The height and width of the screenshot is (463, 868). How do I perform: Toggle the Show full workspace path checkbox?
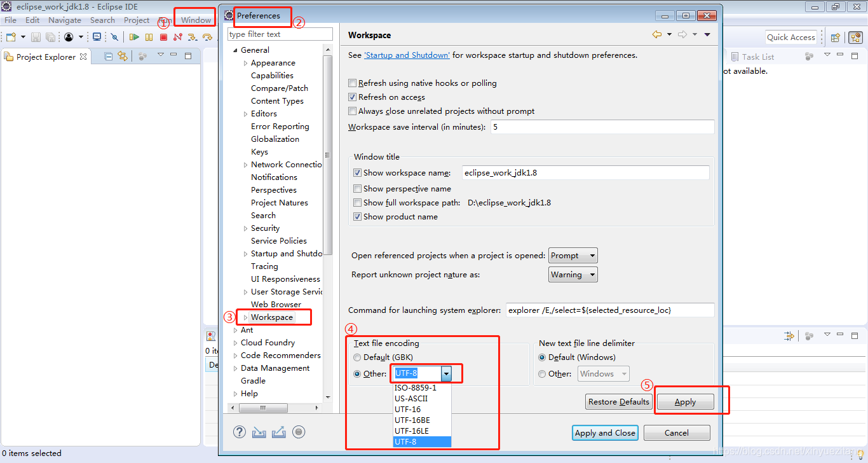(x=357, y=203)
